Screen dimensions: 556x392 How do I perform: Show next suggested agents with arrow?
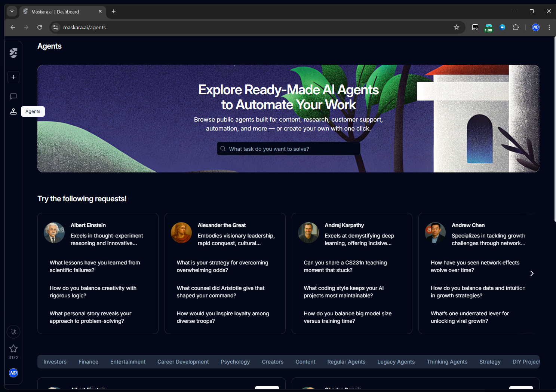pos(532,273)
